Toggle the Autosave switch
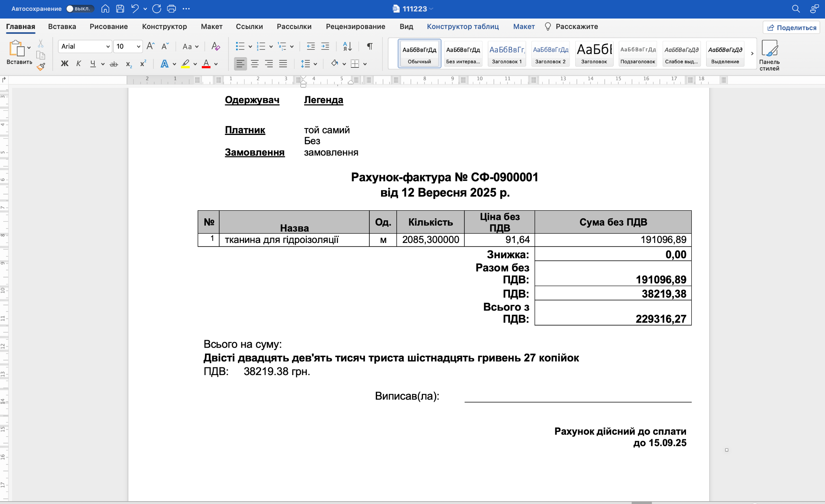The image size is (825, 504). (80, 8)
